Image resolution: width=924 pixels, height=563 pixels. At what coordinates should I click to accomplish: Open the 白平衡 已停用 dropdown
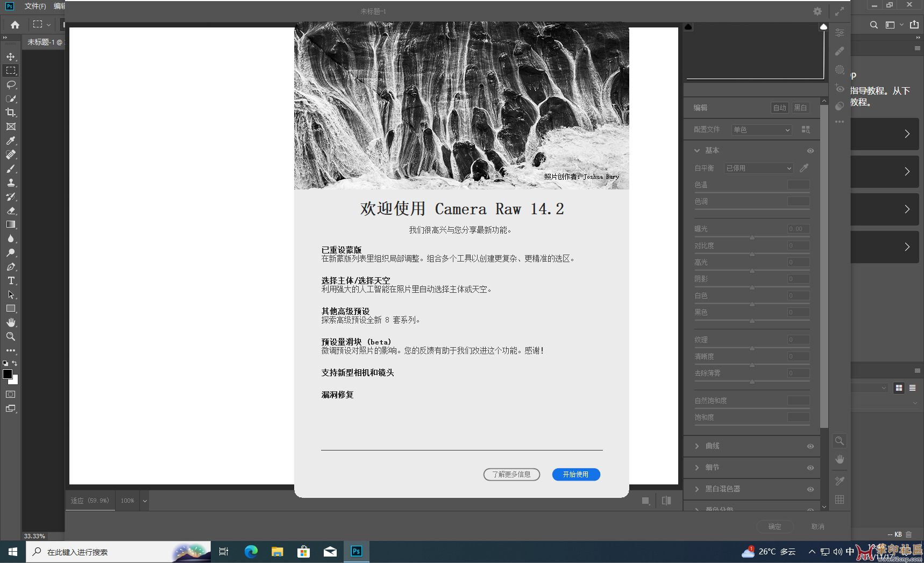[x=759, y=168]
